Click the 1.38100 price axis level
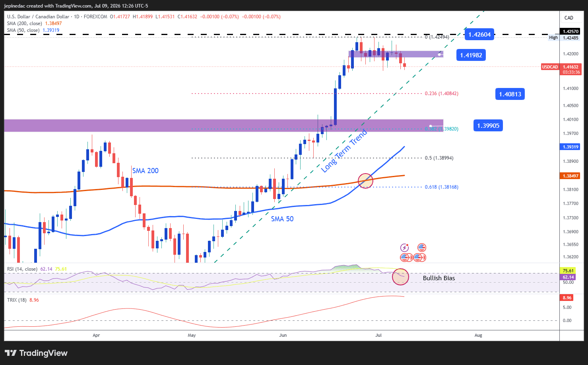 click(571, 190)
